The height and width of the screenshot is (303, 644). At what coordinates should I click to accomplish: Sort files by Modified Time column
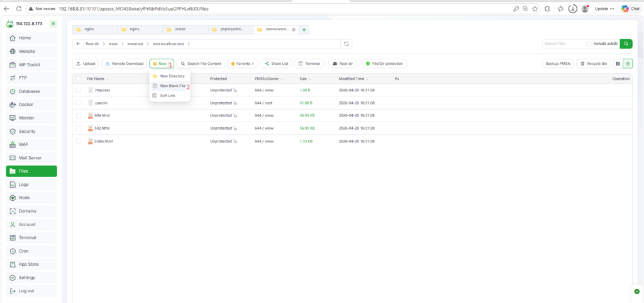coord(351,79)
